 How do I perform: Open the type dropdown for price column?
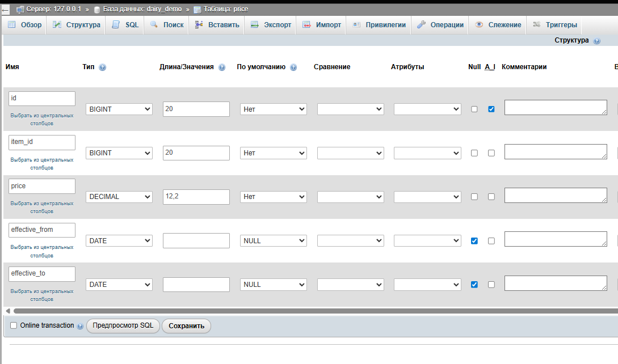pos(119,197)
